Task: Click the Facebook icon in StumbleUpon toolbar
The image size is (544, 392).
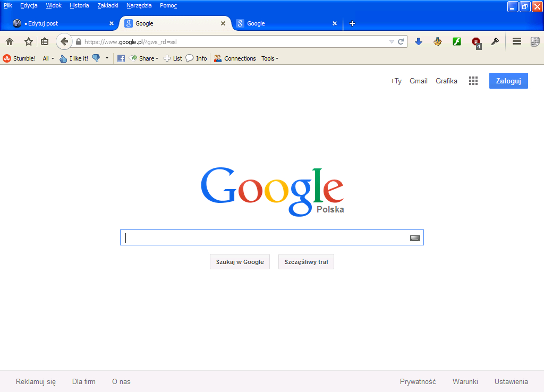Action: coord(121,58)
